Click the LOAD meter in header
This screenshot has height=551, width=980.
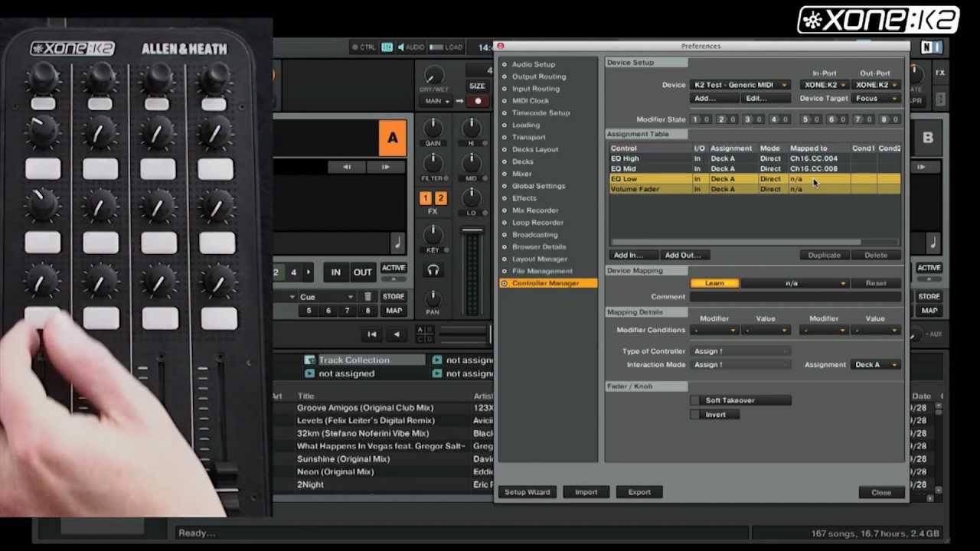446,47
